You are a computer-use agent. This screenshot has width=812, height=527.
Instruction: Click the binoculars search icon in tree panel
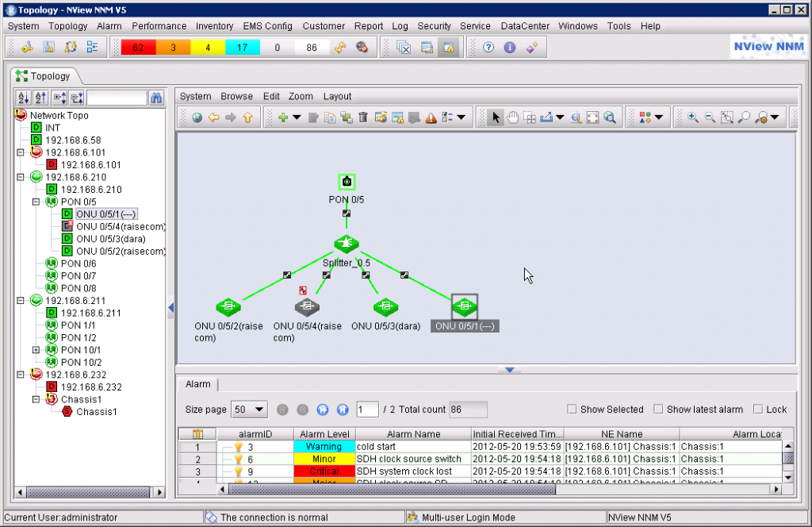click(156, 98)
